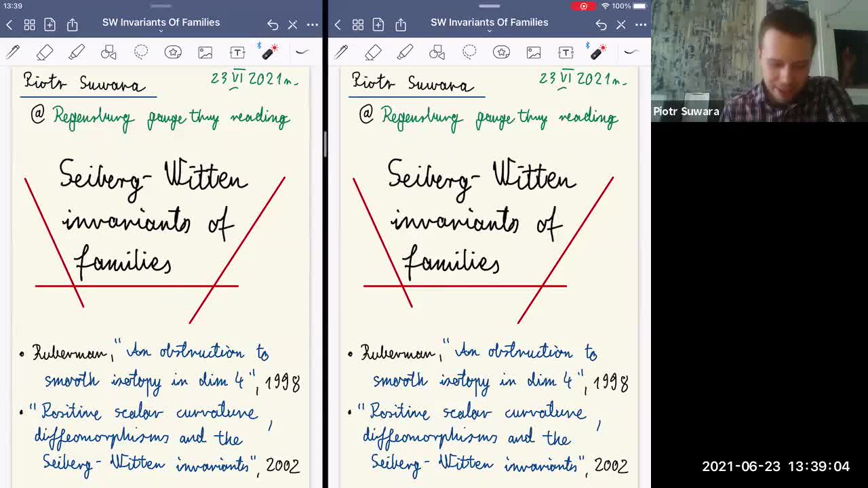Tap the red screen recording indicator
Screen dimensions: 868x488
[x=583, y=6]
